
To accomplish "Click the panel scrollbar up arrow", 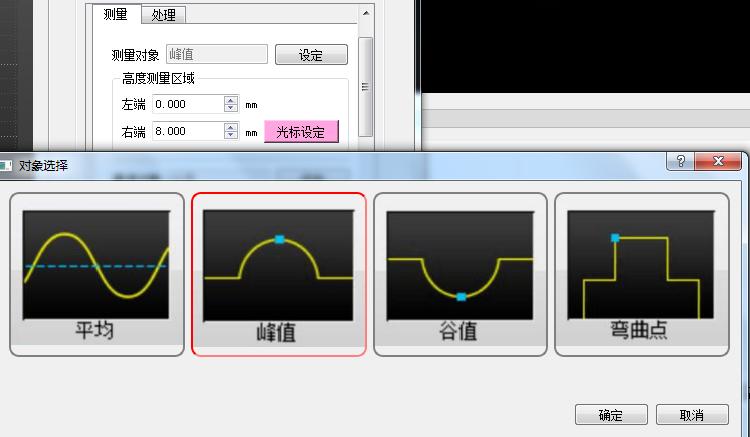I will tap(365, 13).
